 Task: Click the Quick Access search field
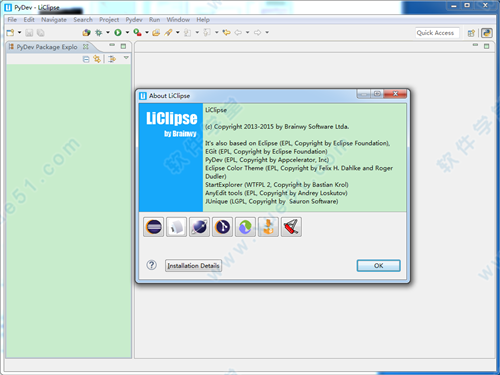437,33
